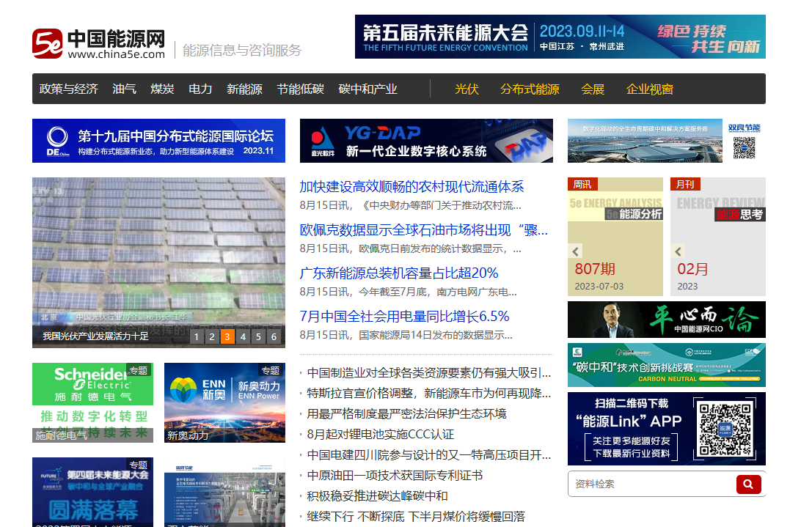
Task: Click the 02月 issue label
Action: [x=693, y=269]
